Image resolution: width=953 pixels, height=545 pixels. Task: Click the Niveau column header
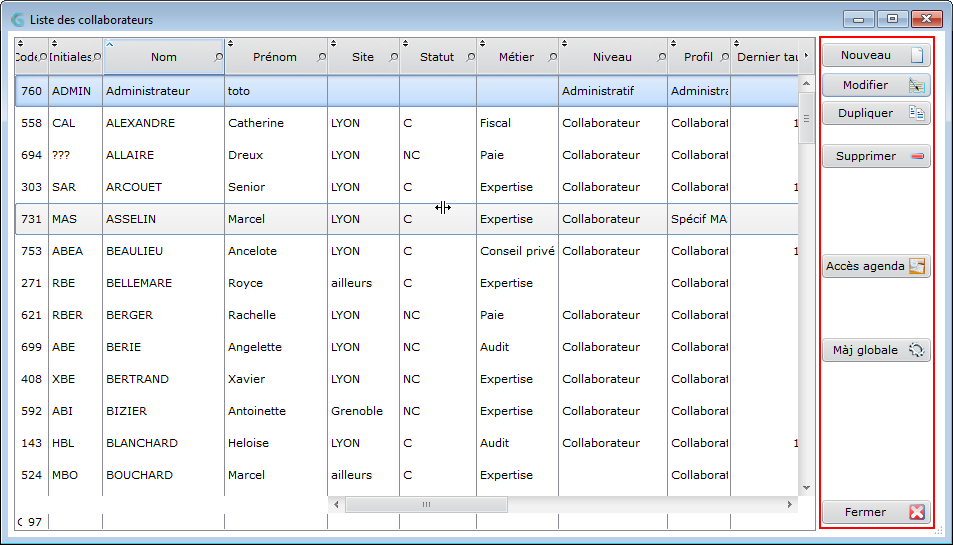point(612,57)
